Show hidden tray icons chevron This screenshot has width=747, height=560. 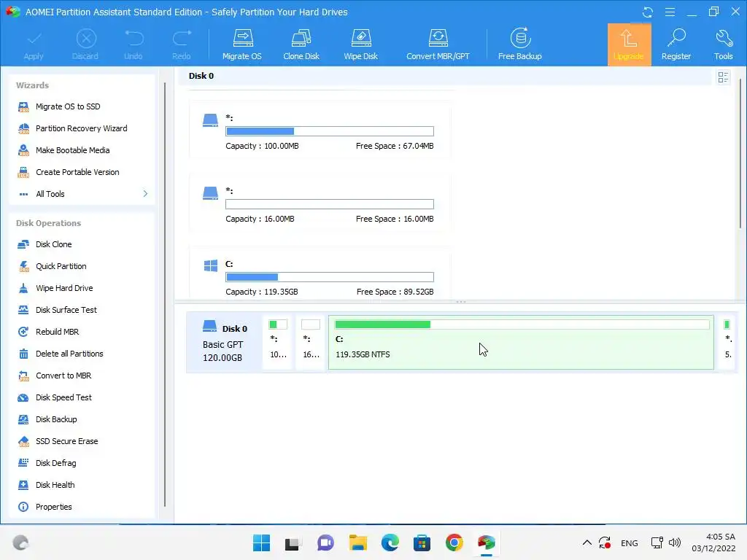587,542
